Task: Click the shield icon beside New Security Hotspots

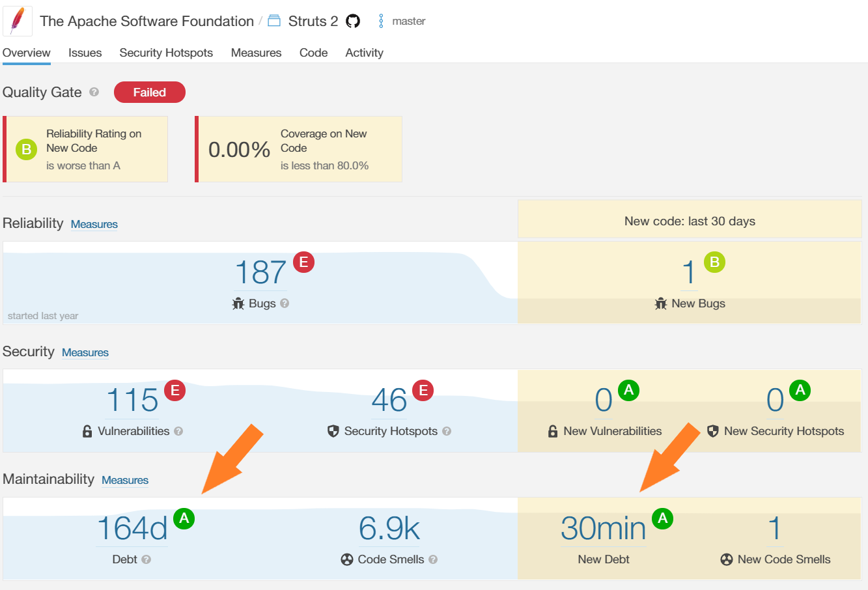Action: [713, 431]
